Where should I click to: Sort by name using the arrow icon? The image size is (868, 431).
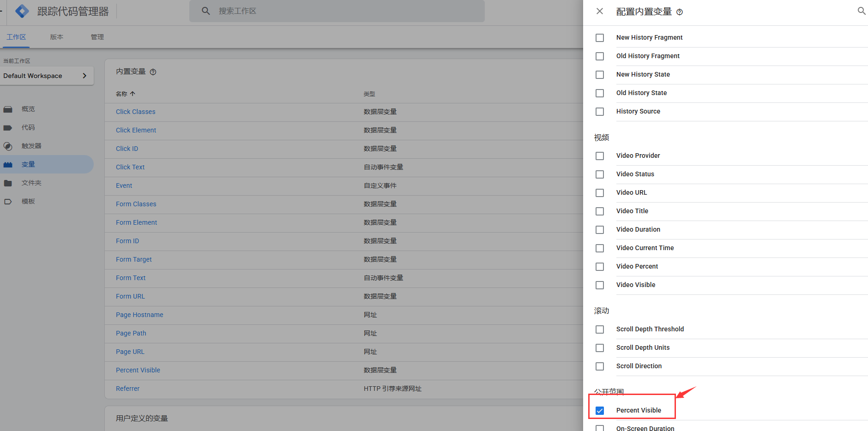point(133,94)
